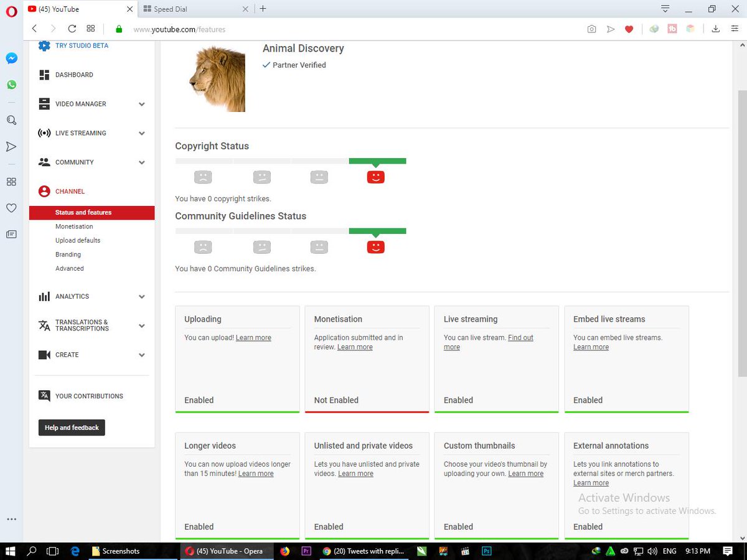Open the news reader sidebar icon
747x560 pixels.
pos(11,235)
